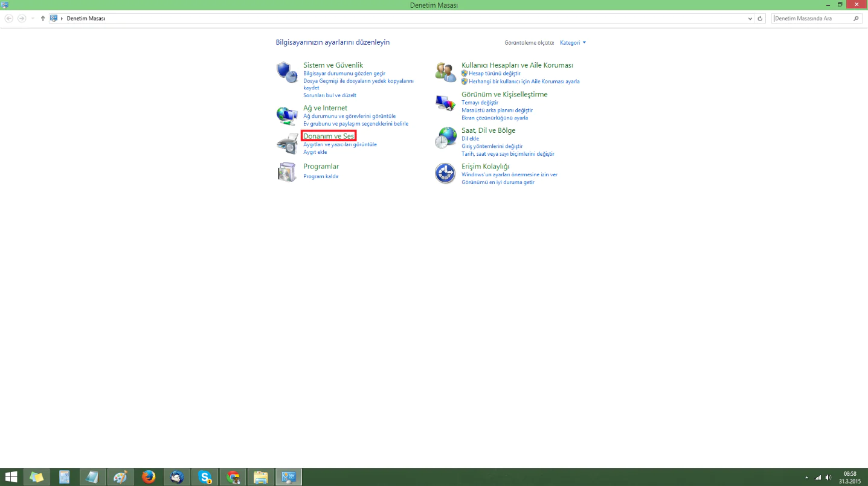
Task: Open the Windows Start menu
Action: point(10,477)
